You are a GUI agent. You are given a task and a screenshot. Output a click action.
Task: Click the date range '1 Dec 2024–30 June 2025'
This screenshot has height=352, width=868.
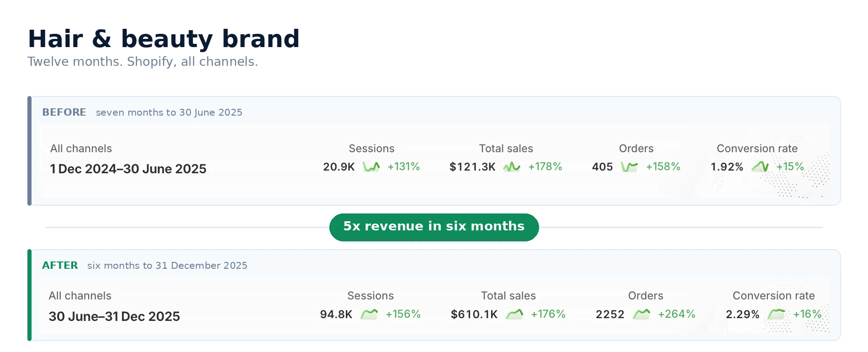click(128, 169)
